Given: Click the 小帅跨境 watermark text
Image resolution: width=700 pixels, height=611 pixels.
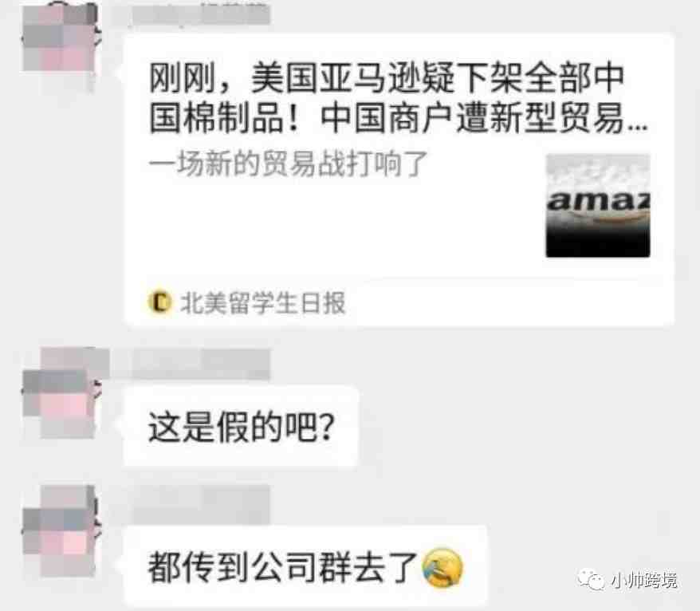Looking at the screenshot, I should tap(643, 580).
